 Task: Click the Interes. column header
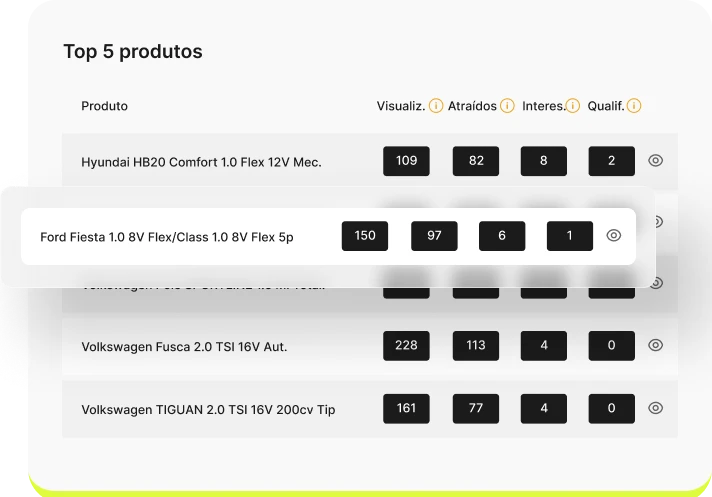(x=544, y=106)
